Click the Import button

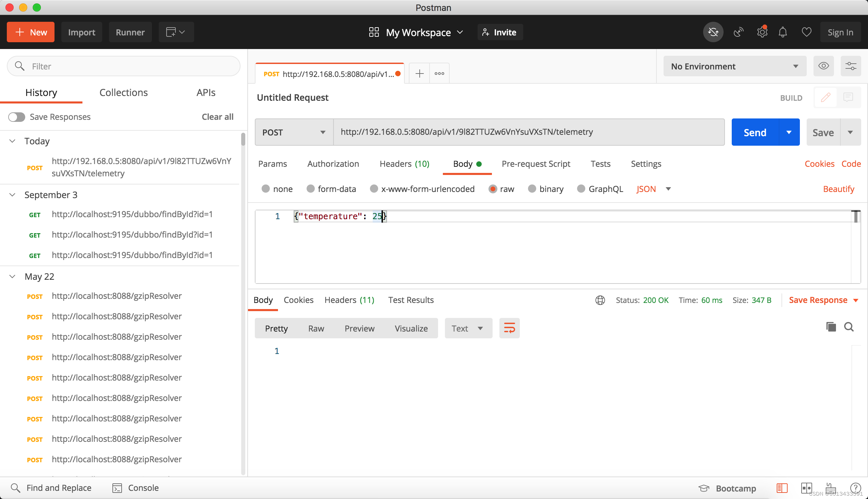point(82,32)
